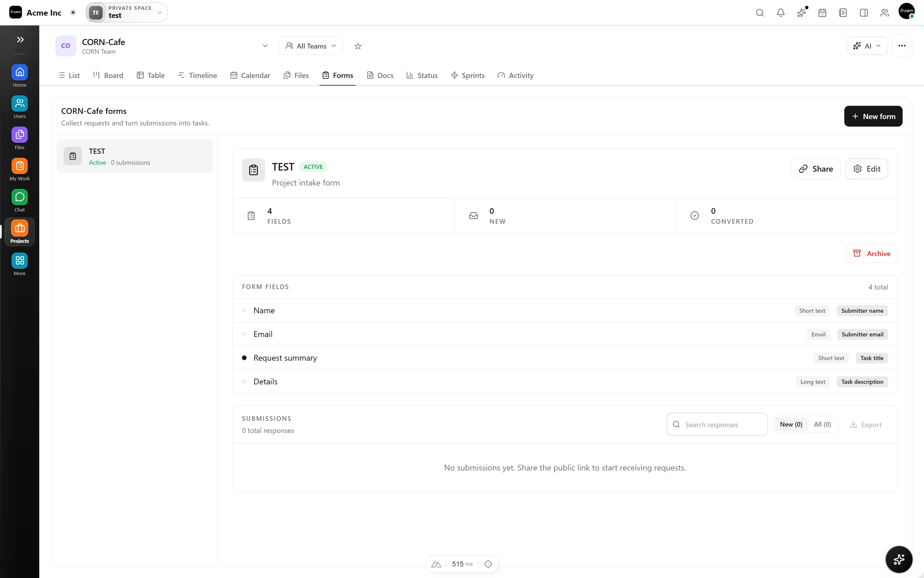Open the notes list icon in top bar
This screenshot has width=924, height=578.
point(843,13)
